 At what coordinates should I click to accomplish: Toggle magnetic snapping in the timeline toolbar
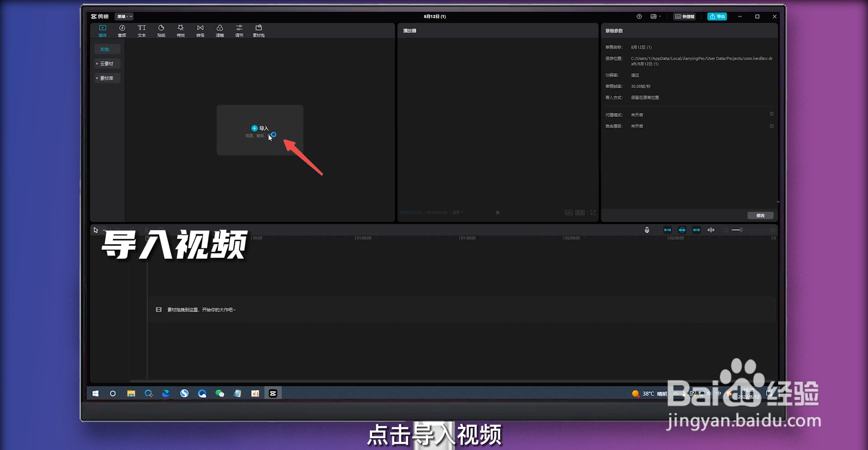tap(667, 230)
